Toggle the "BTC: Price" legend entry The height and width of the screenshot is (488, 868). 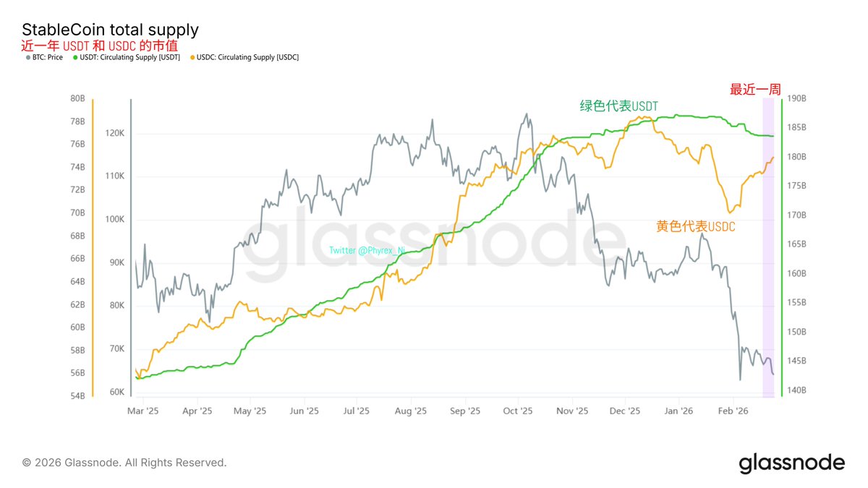[x=46, y=57]
